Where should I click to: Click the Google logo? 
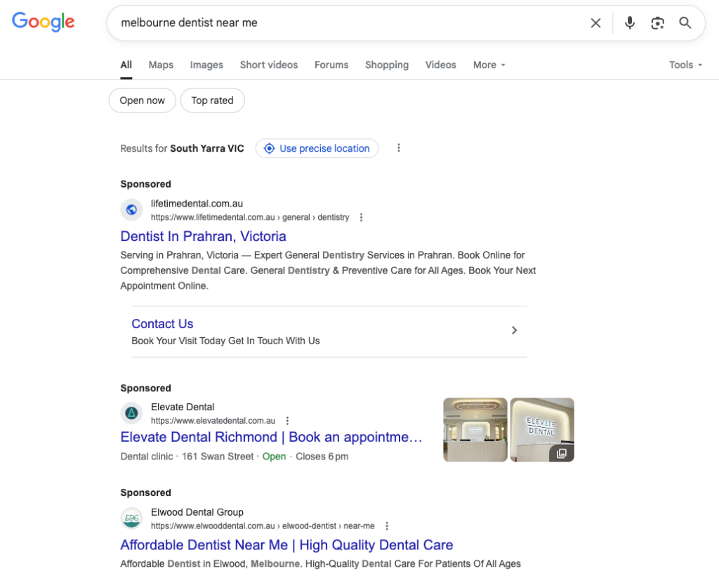43,22
